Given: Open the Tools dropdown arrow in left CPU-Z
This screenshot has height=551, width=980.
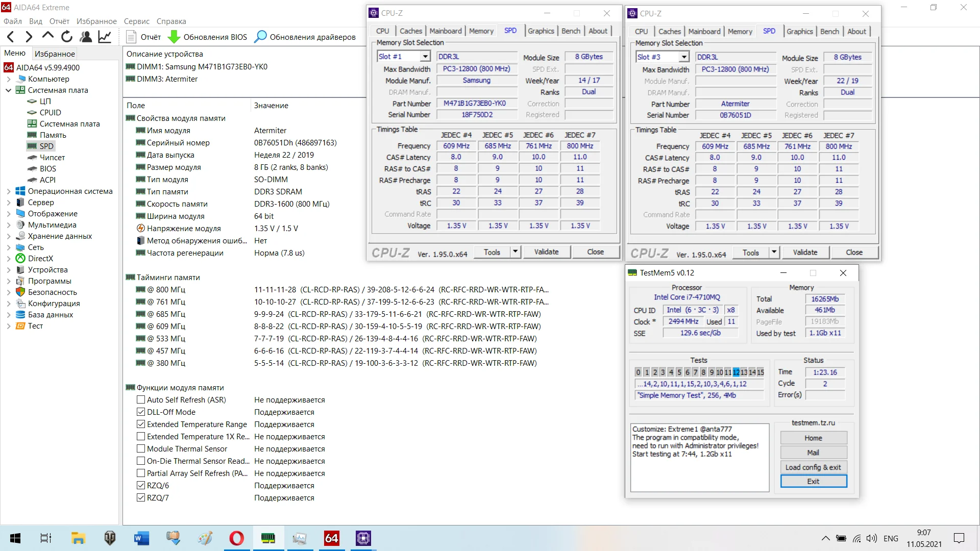Looking at the screenshot, I should [x=515, y=252].
